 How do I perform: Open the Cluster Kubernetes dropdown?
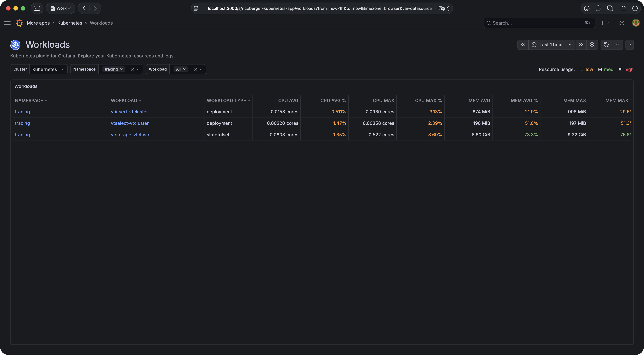(x=48, y=69)
